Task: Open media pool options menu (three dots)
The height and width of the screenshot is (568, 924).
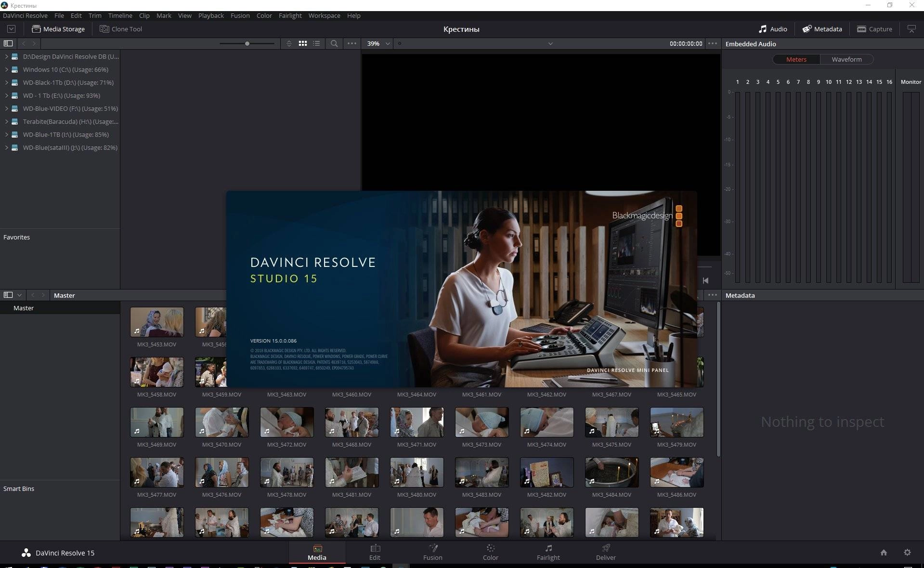Action: point(713,295)
